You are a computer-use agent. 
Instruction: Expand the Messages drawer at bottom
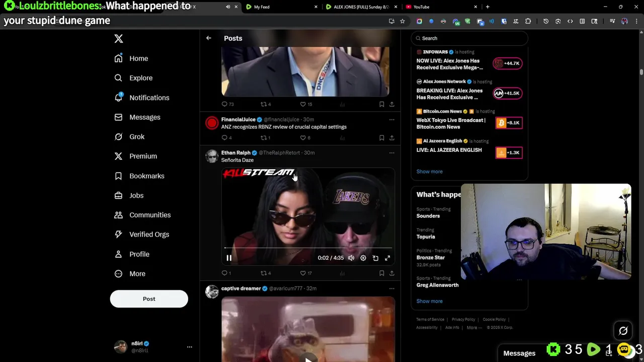click(x=519, y=353)
